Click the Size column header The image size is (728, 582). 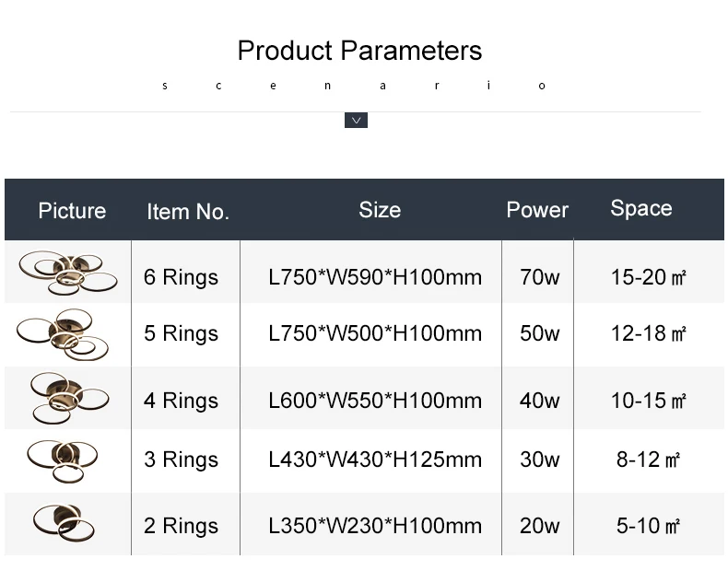coord(380,210)
